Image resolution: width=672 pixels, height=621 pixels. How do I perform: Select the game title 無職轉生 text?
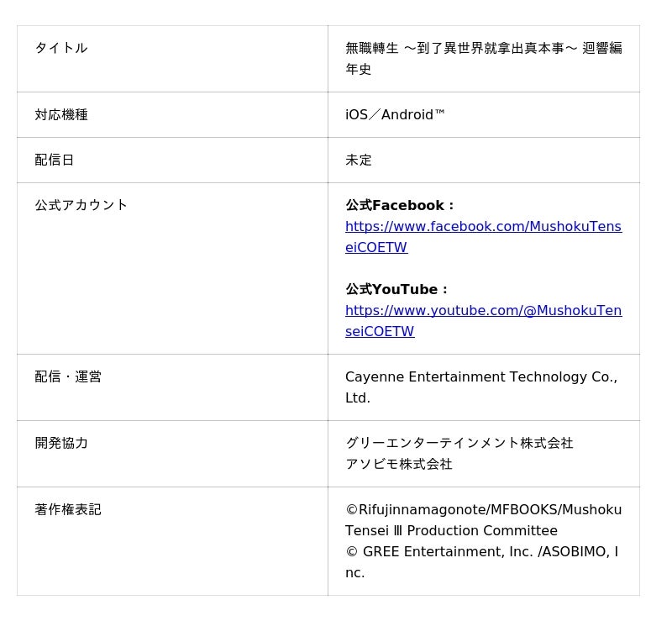tap(484, 58)
